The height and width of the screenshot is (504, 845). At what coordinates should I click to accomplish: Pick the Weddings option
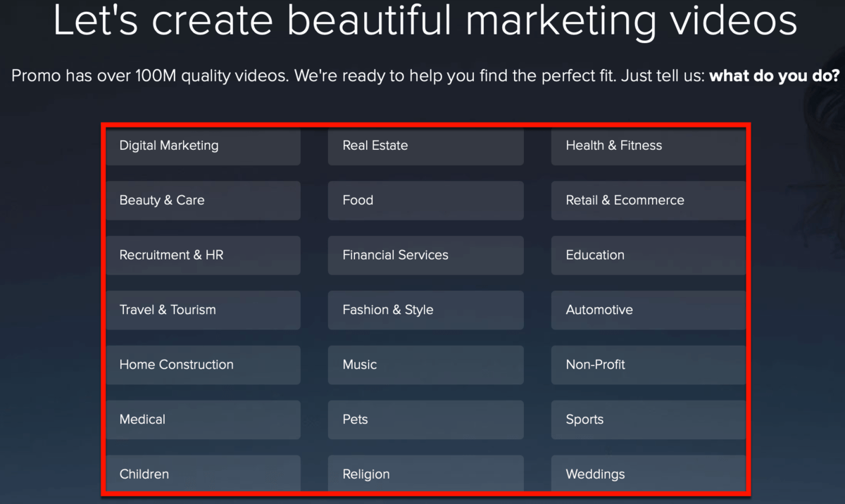point(648,473)
